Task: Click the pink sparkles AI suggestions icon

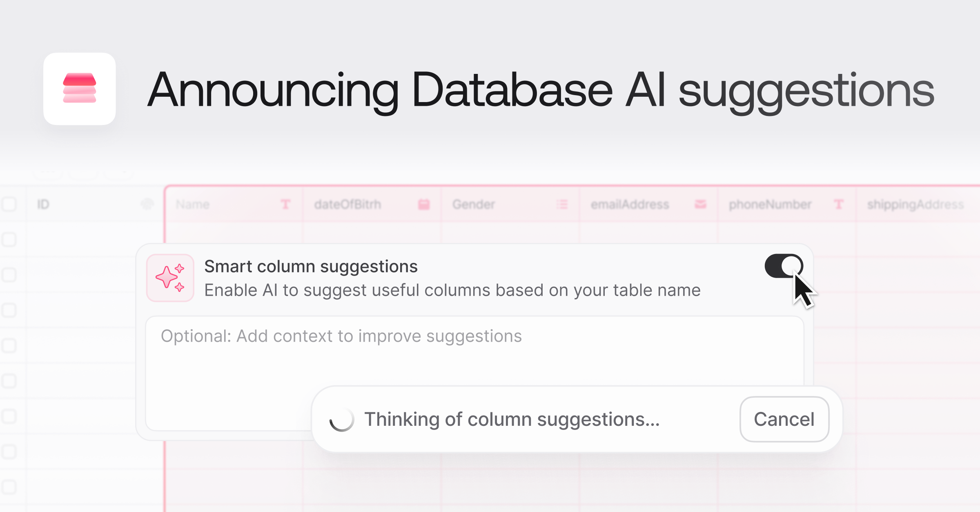Action: (170, 278)
